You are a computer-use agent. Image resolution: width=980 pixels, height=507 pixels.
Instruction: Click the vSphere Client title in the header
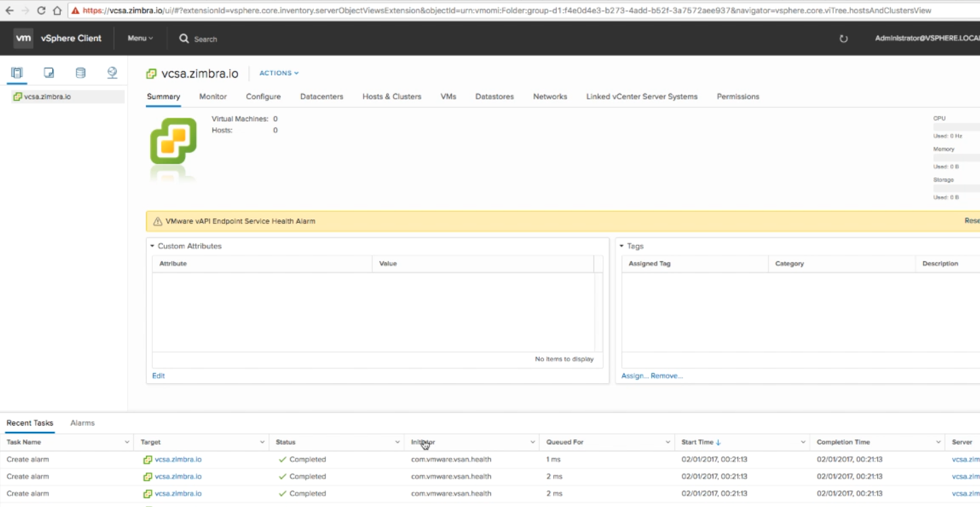pyautogui.click(x=71, y=39)
